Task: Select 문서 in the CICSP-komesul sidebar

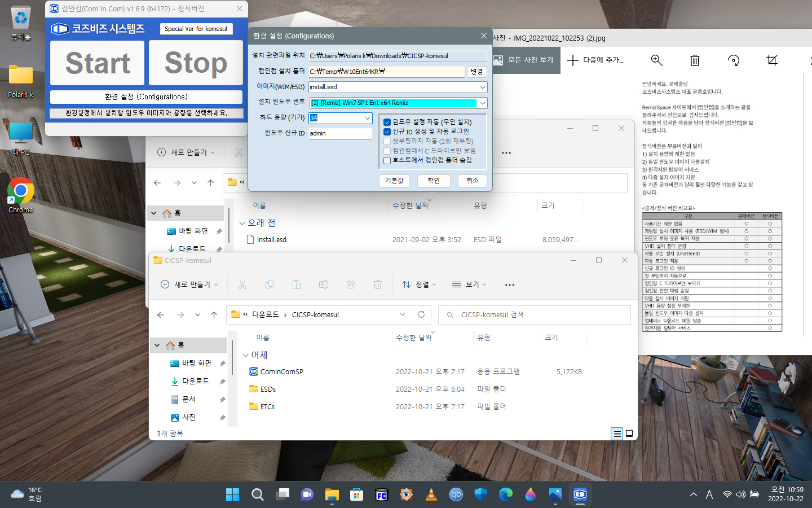Action: [x=188, y=399]
